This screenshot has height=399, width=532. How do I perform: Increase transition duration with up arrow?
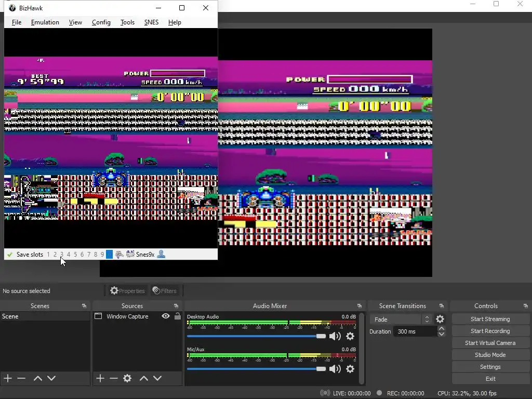click(441, 328)
